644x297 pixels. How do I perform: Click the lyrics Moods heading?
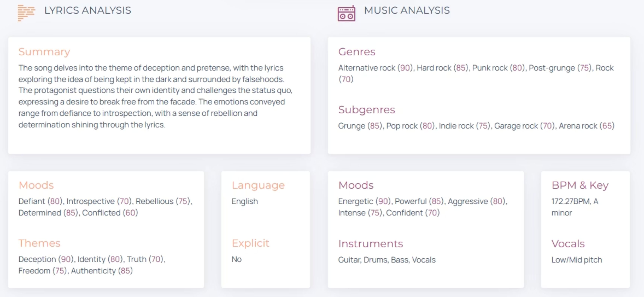36,185
